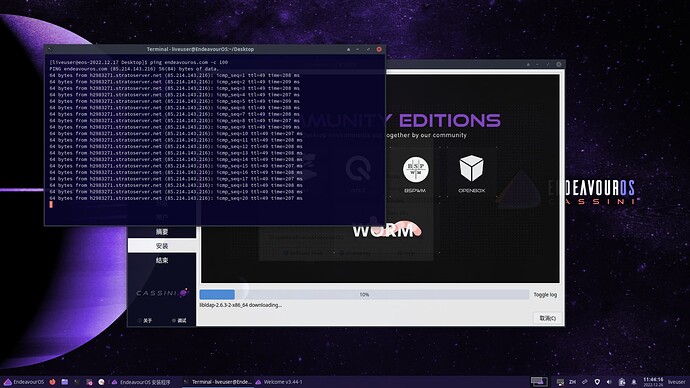Screen dimensions: 690x388
Task: Click the Cassini logo in installer sidebar
Action: (x=162, y=293)
